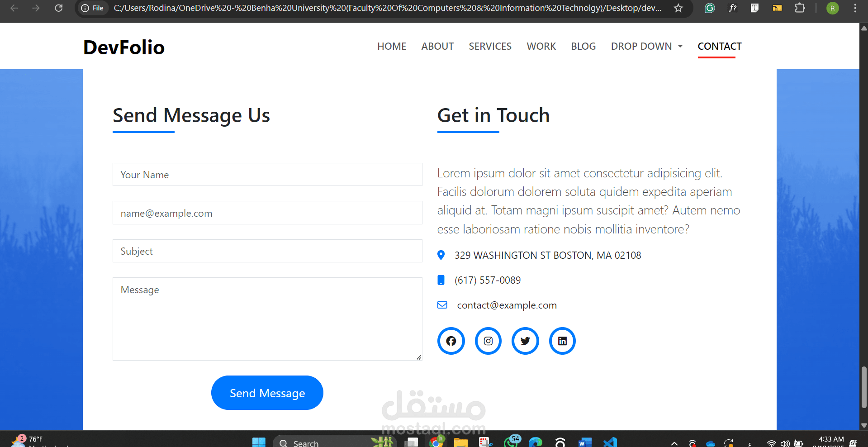Open the Instagram social link
Screen dimensions: 868x447
(x=488, y=341)
